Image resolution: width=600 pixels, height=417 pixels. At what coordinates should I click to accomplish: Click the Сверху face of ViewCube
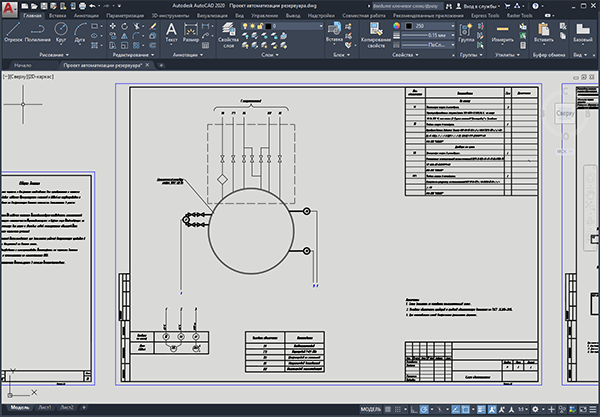(x=565, y=113)
